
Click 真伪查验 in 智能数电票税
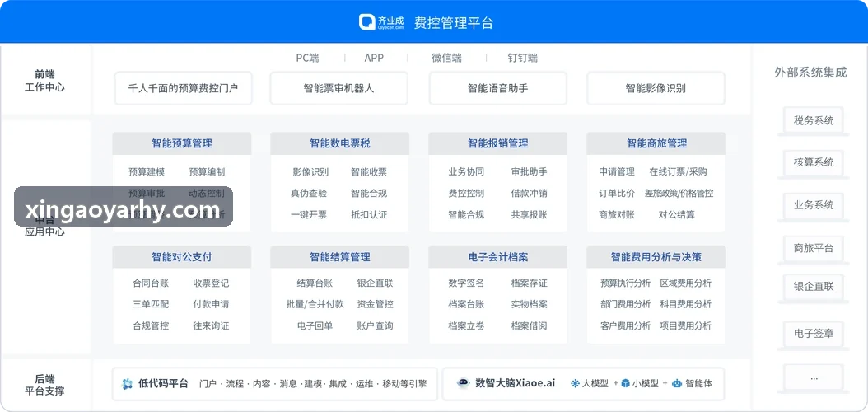click(308, 194)
